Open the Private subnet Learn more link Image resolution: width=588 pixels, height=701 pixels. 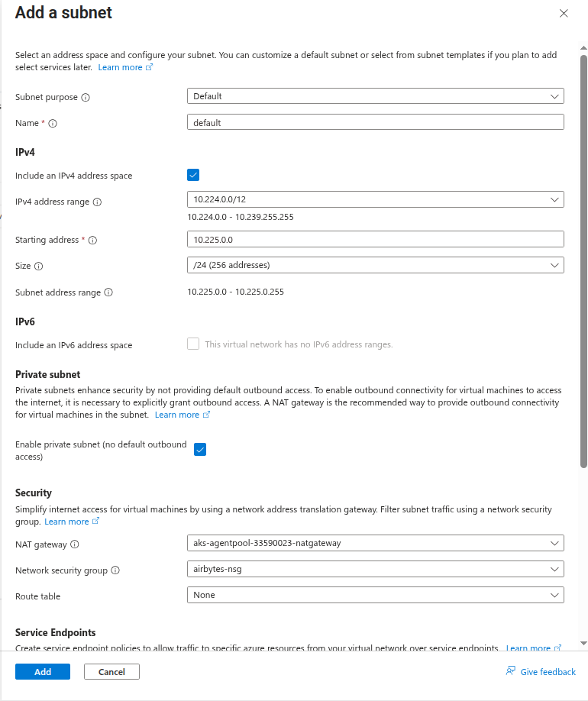[x=178, y=415]
